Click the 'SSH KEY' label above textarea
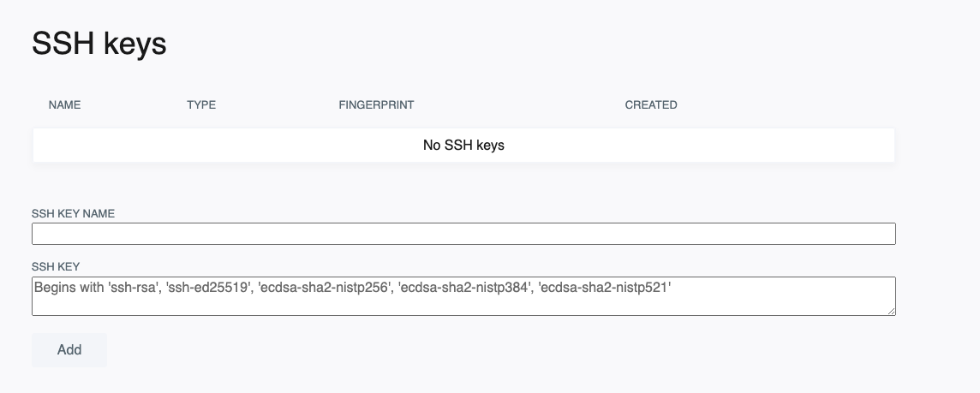 click(x=56, y=266)
